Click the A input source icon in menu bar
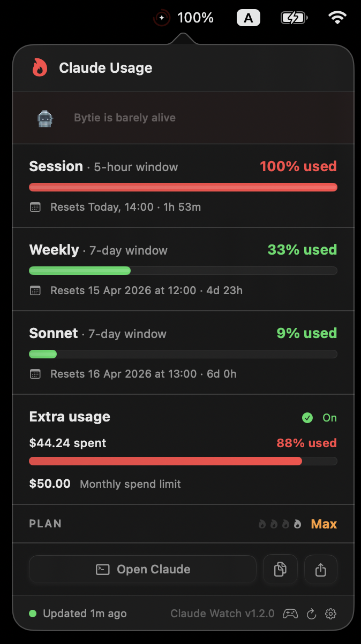Screen dimensions: 361x644 tap(248, 17)
